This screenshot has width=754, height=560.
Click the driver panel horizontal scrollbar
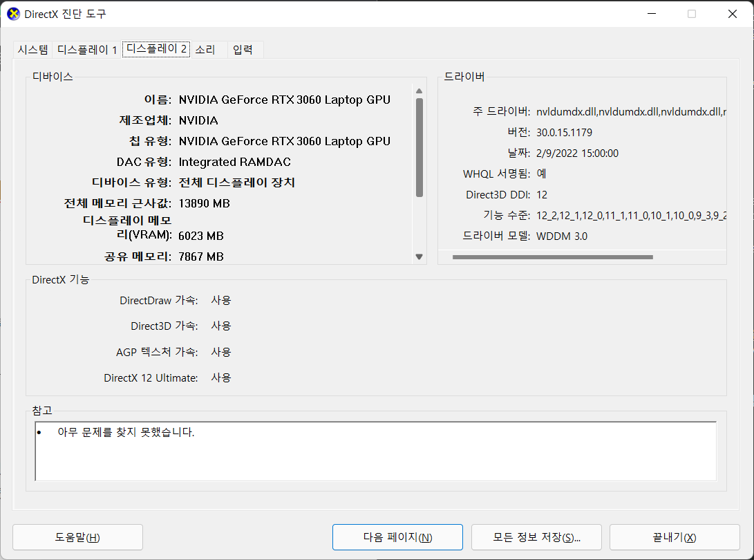tap(552, 257)
